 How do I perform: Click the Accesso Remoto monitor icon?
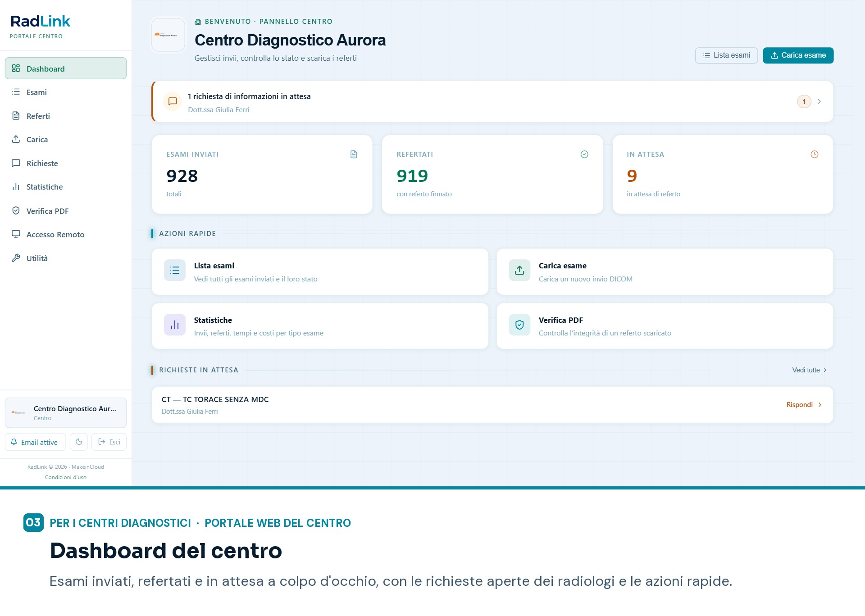click(x=16, y=234)
